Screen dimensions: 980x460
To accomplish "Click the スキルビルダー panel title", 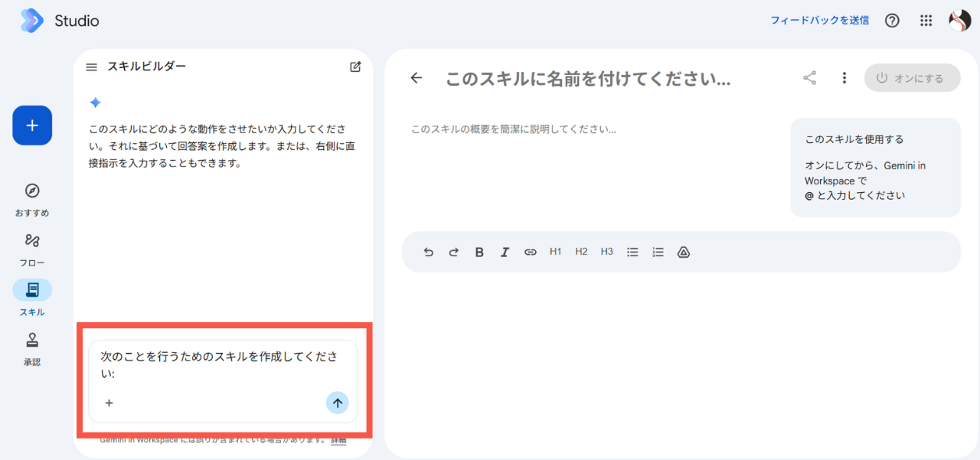I will point(146,67).
